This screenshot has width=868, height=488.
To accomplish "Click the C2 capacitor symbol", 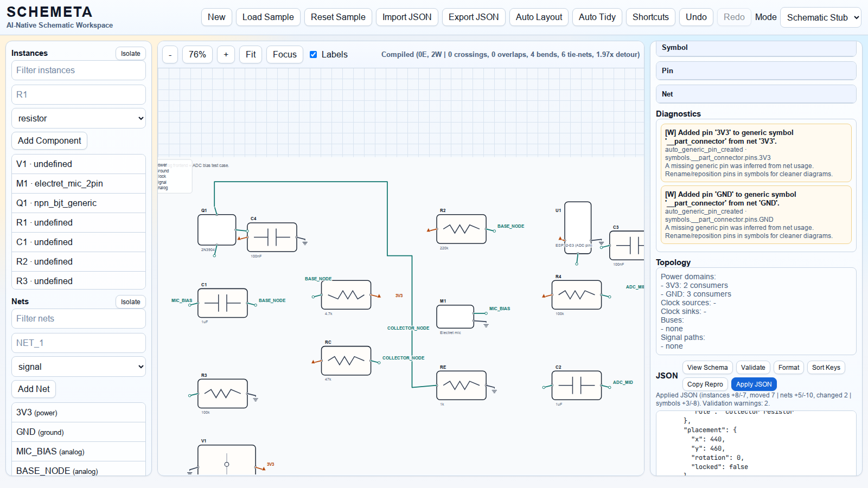I will pos(576,386).
